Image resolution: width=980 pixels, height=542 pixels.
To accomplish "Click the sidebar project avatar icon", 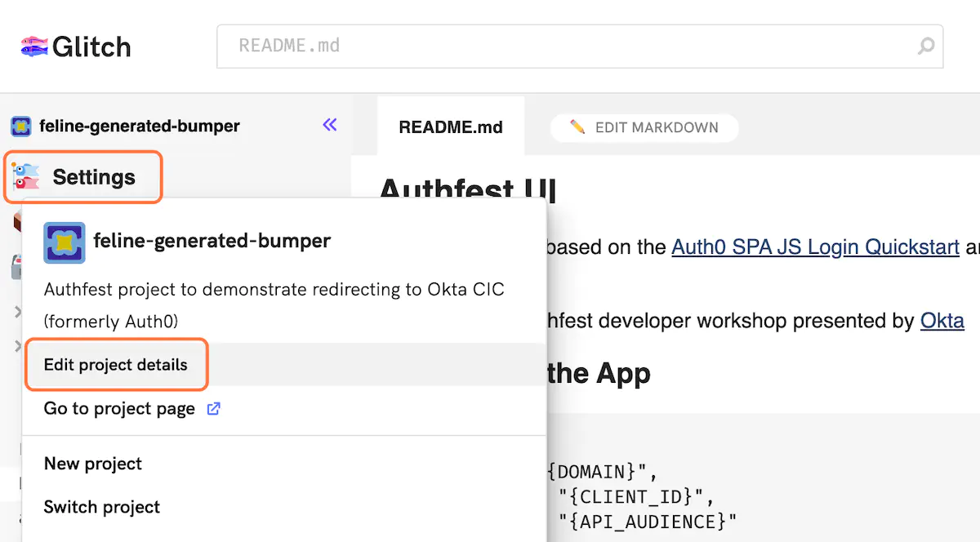I will [20, 127].
